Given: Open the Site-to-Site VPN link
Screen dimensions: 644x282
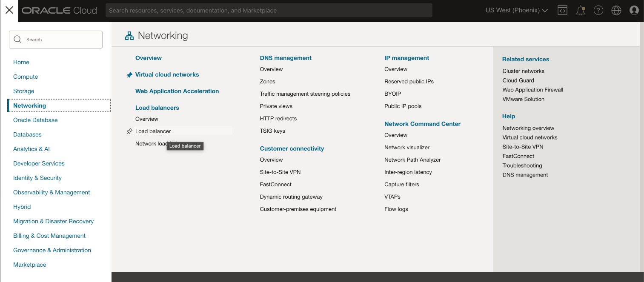Looking at the screenshot, I should (280, 172).
